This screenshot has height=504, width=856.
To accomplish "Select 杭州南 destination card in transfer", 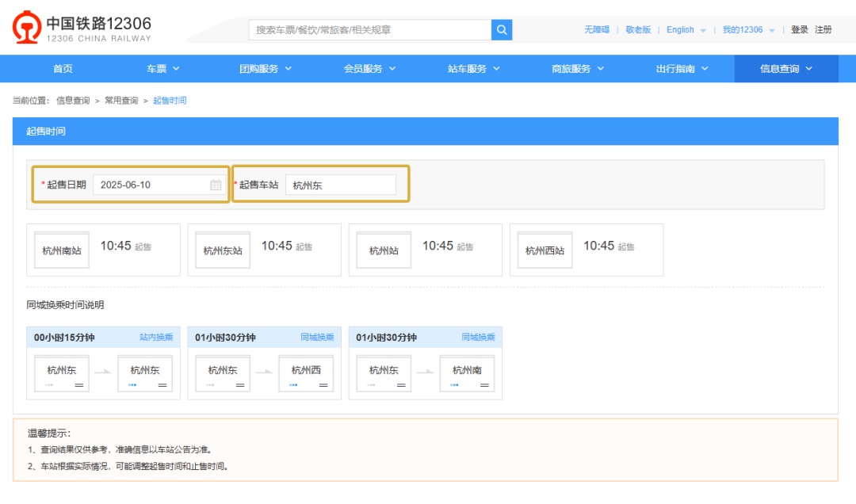I will click(467, 372).
